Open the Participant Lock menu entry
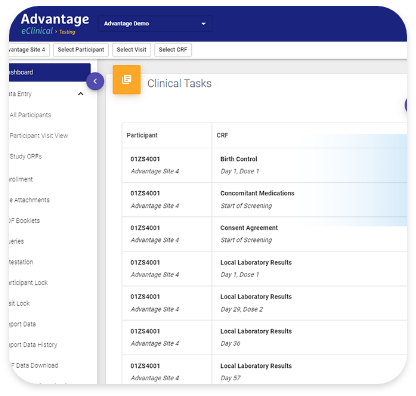Viewport: 416px width, 396px height. [28, 283]
